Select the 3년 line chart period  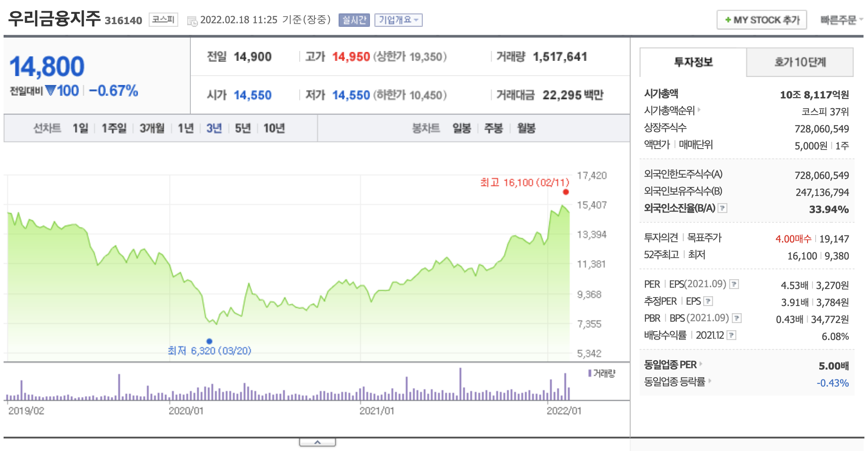214,128
